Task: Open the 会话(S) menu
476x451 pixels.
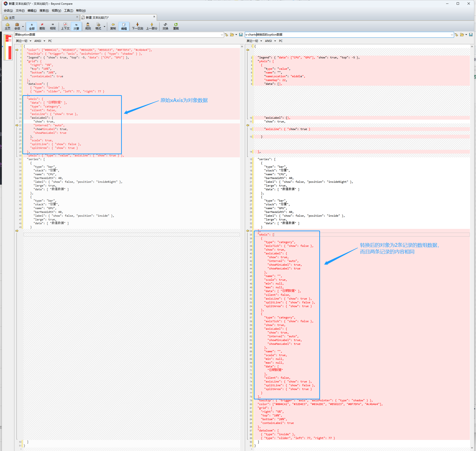Action: [8, 11]
